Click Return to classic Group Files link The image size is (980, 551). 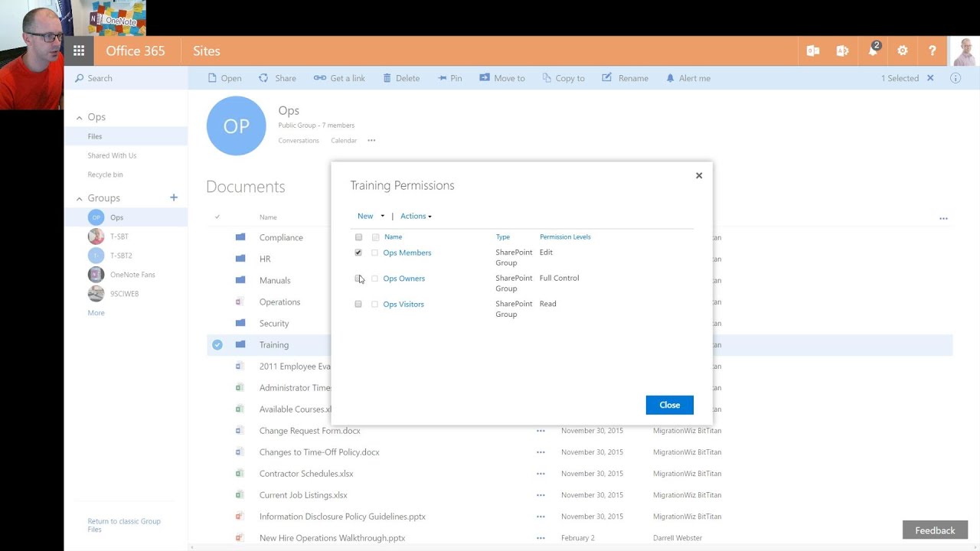tap(124, 525)
